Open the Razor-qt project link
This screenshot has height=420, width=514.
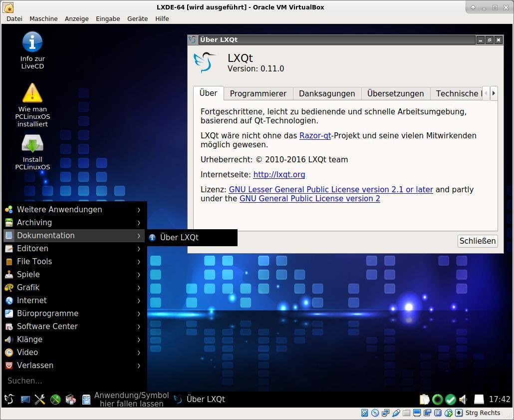(315, 135)
